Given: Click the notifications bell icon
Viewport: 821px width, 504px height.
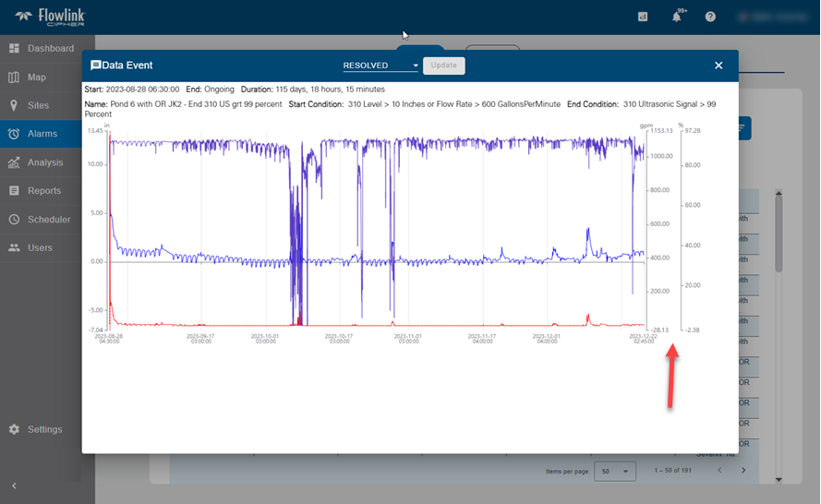Looking at the screenshot, I should pos(676,17).
